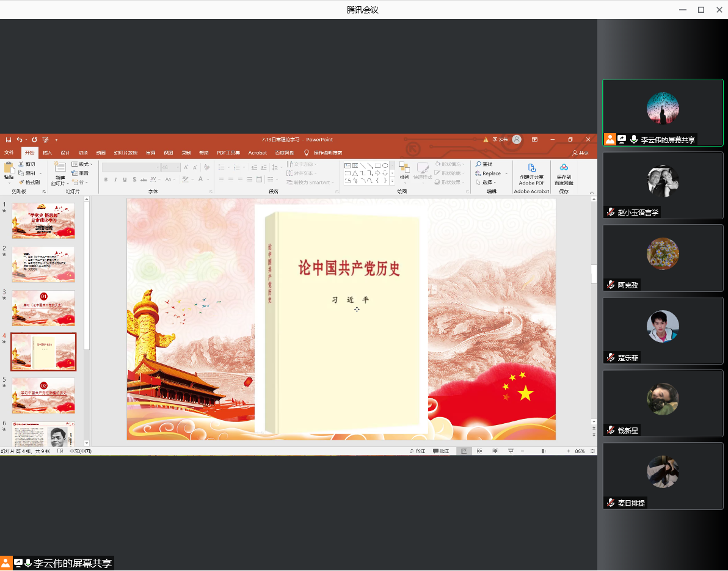Click the Cut (剪切) scissors icon
This screenshot has height=571, width=728.
pos(21,164)
